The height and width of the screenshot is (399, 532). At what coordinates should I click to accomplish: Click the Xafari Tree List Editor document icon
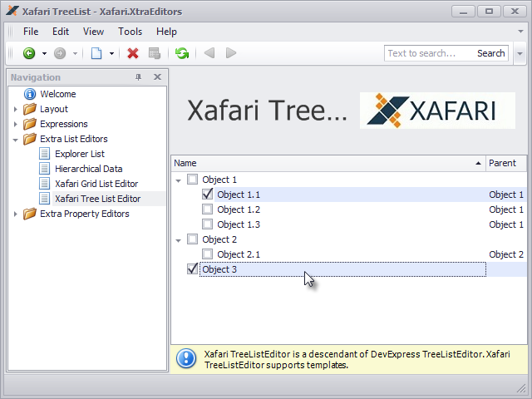tap(44, 199)
